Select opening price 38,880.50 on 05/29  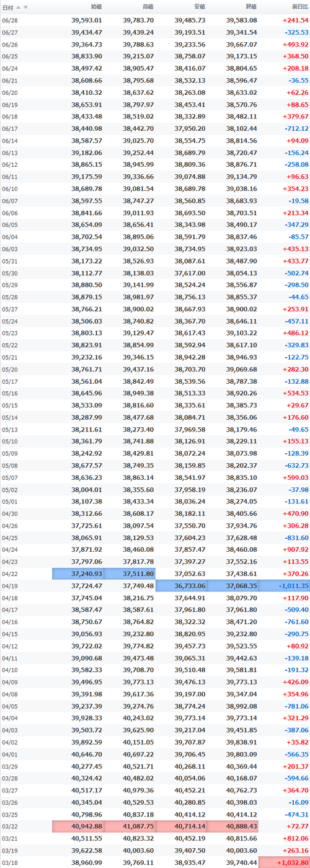(x=87, y=284)
